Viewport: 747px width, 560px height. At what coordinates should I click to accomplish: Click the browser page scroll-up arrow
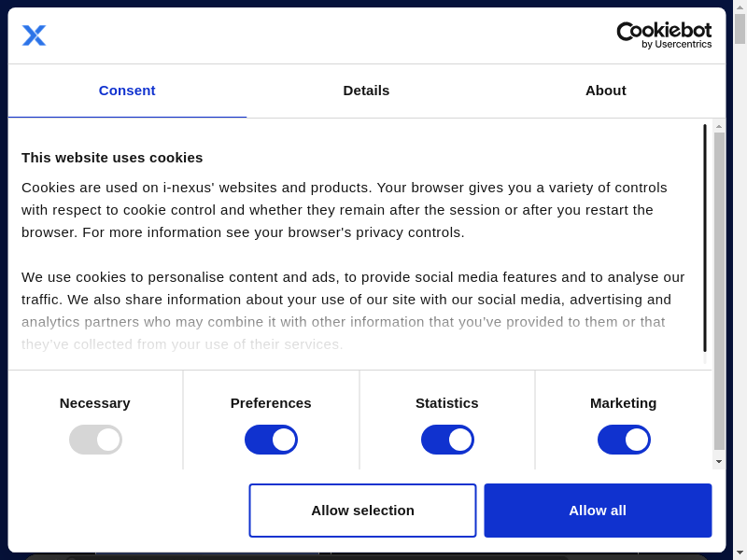tap(740, 7)
